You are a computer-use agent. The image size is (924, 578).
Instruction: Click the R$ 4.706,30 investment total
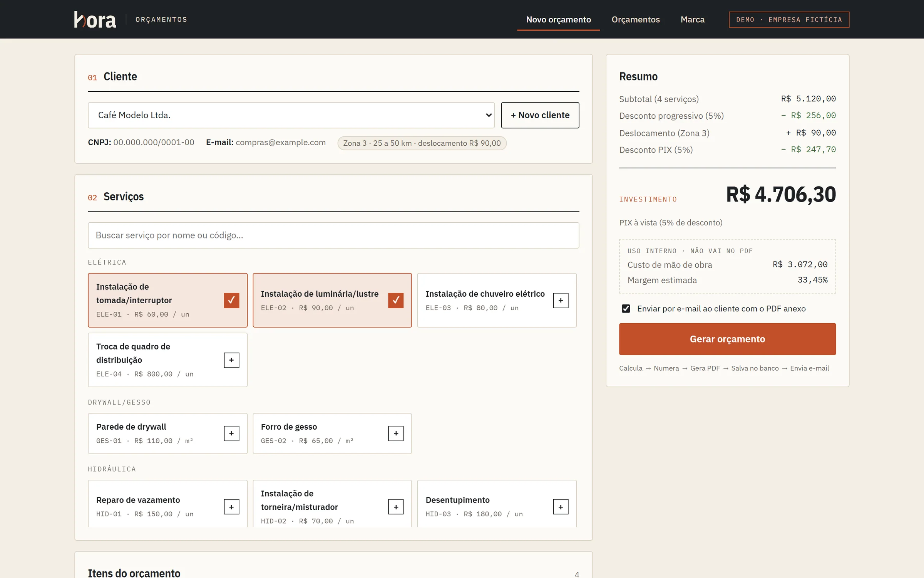[781, 194]
